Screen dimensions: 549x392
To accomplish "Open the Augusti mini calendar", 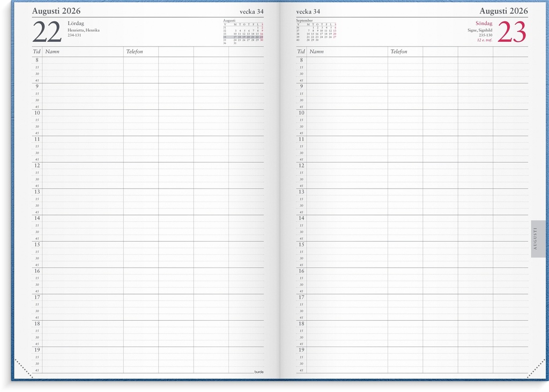I will coord(243,32).
